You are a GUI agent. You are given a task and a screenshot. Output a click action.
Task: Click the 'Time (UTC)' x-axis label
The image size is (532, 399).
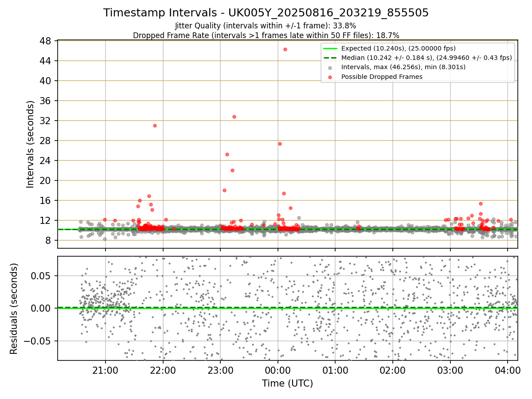pos(287,383)
